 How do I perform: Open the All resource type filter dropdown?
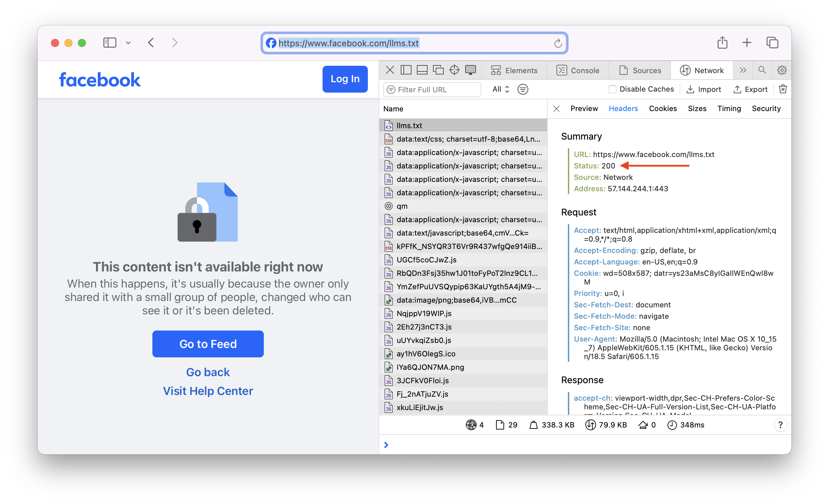tap(500, 89)
